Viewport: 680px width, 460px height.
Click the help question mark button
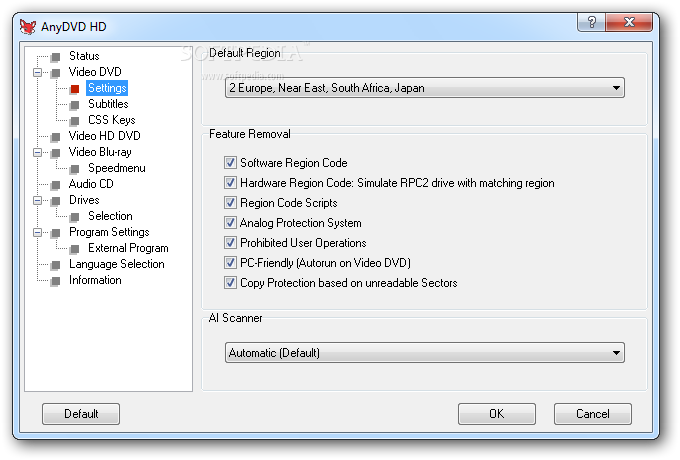point(593,23)
